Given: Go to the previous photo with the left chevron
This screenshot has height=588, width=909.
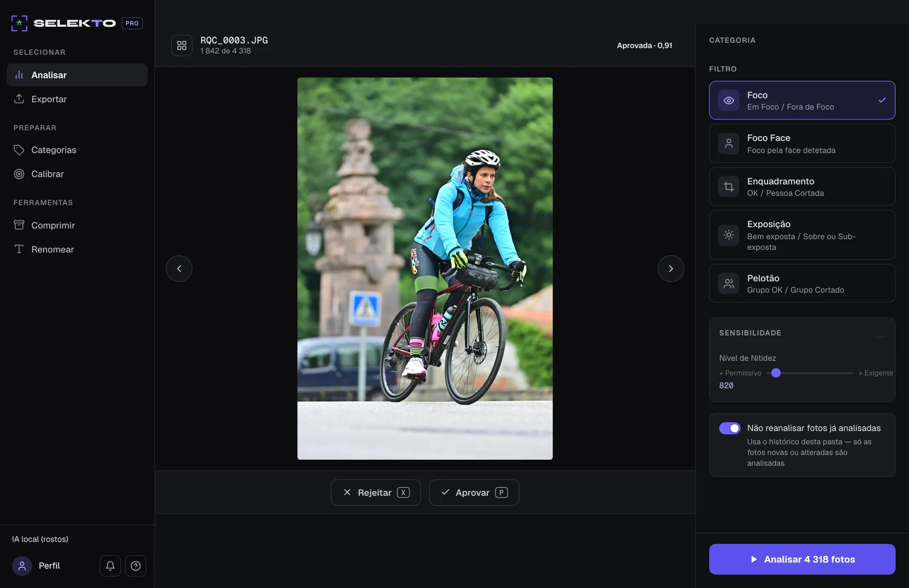Looking at the screenshot, I should pos(179,269).
